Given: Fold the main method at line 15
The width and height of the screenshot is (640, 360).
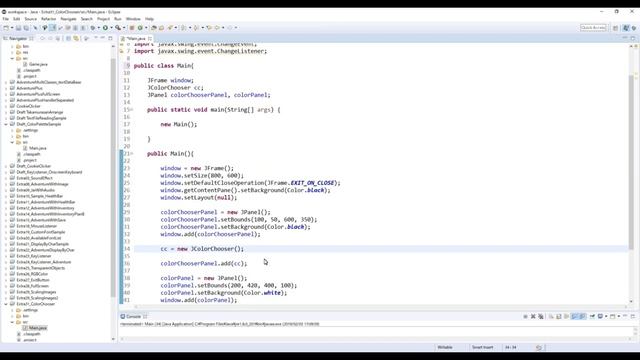Looking at the screenshot, I should (132, 110).
